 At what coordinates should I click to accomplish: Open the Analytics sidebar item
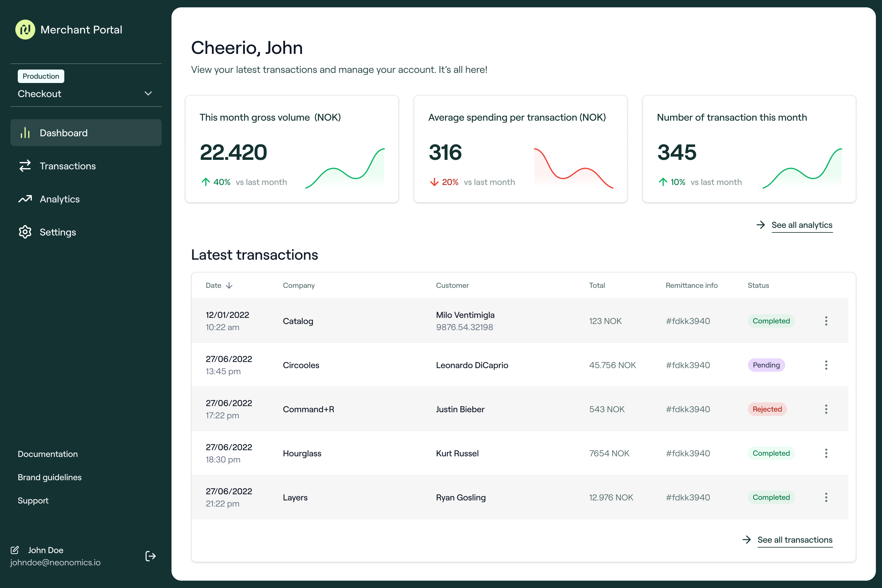(x=60, y=199)
